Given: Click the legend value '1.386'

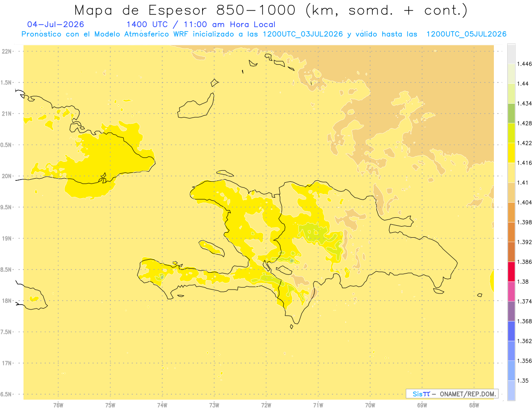Looking at the screenshot, I should tap(524, 262).
